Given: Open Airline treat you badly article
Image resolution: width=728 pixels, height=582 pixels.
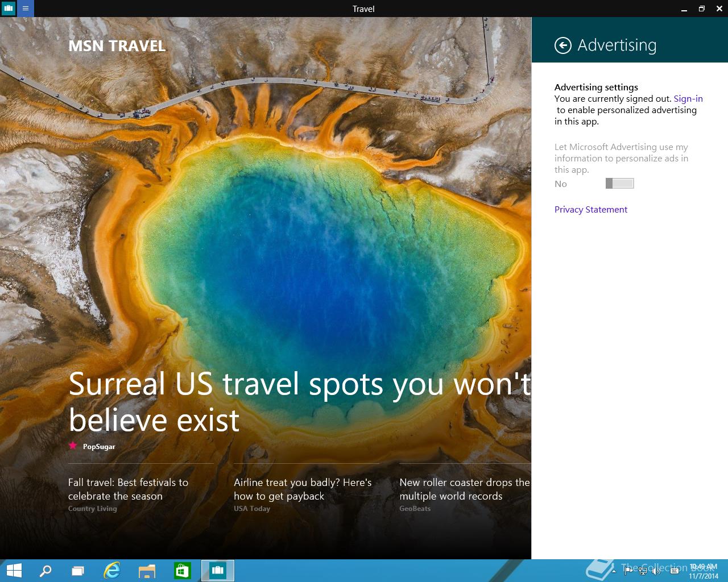Looking at the screenshot, I should click(x=303, y=489).
